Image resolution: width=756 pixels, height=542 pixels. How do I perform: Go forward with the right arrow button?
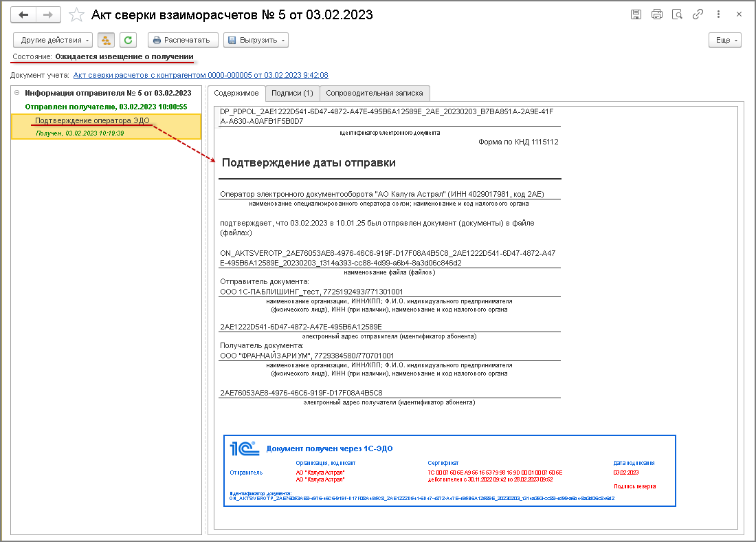tap(47, 15)
